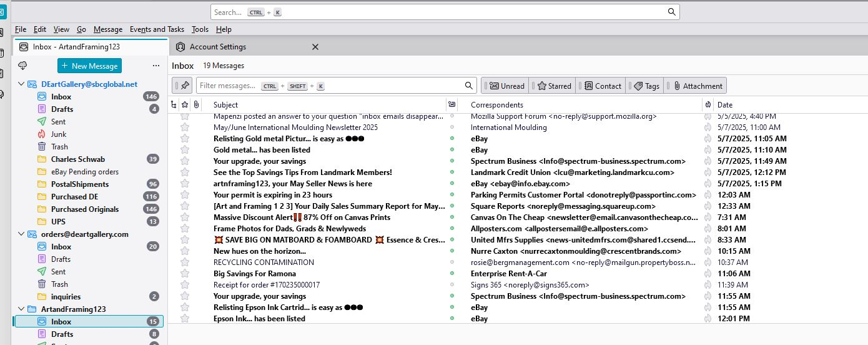Click the Get Messages cloud download icon
Image resolution: width=868 pixels, height=345 pixels.
(x=23, y=66)
